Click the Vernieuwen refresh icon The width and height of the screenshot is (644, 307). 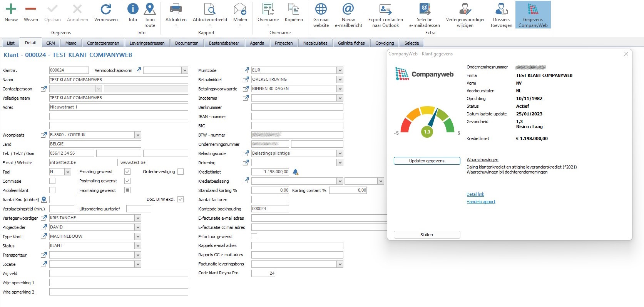click(106, 8)
